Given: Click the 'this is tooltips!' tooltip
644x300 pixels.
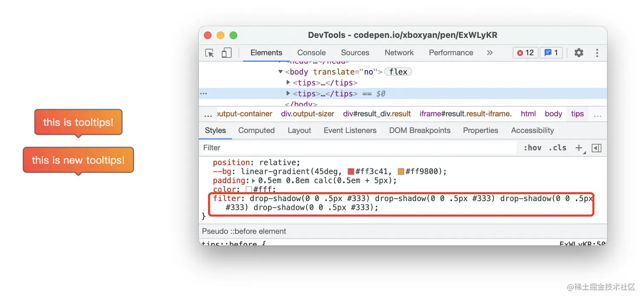Looking at the screenshot, I should tap(78, 122).
